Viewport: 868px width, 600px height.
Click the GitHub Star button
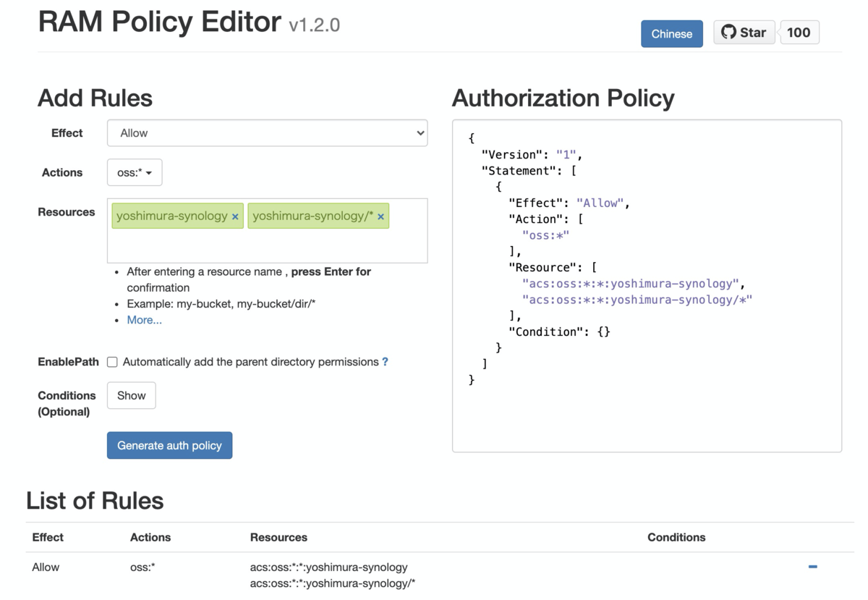click(744, 33)
